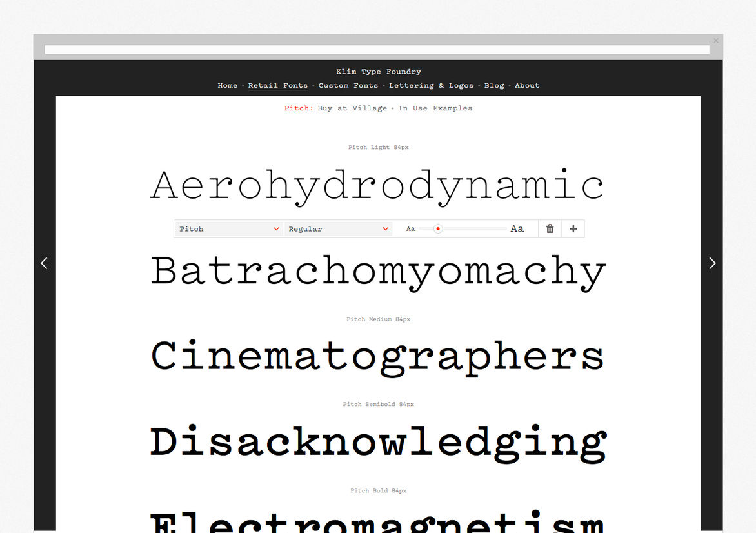
Task: Go to the previous slide using the left arrow
Action: pos(44,263)
